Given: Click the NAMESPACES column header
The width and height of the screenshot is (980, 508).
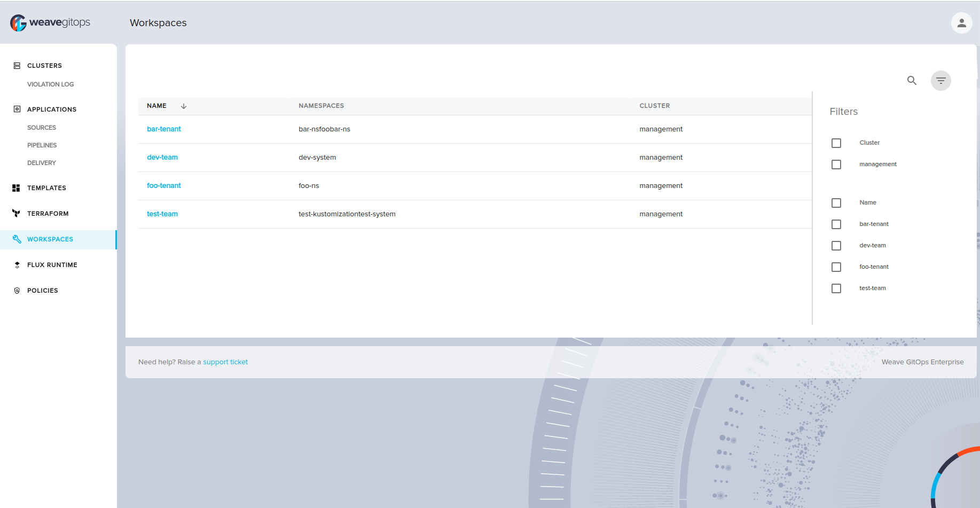Looking at the screenshot, I should click(x=321, y=106).
